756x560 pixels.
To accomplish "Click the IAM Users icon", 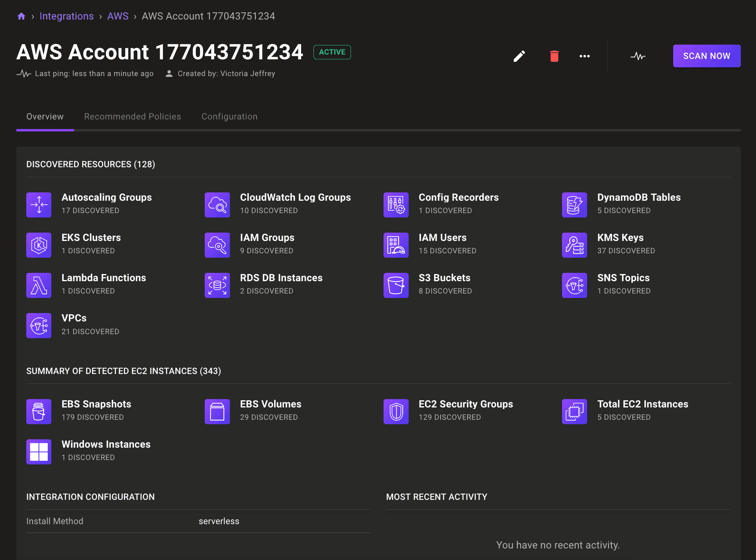I will [x=396, y=245].
